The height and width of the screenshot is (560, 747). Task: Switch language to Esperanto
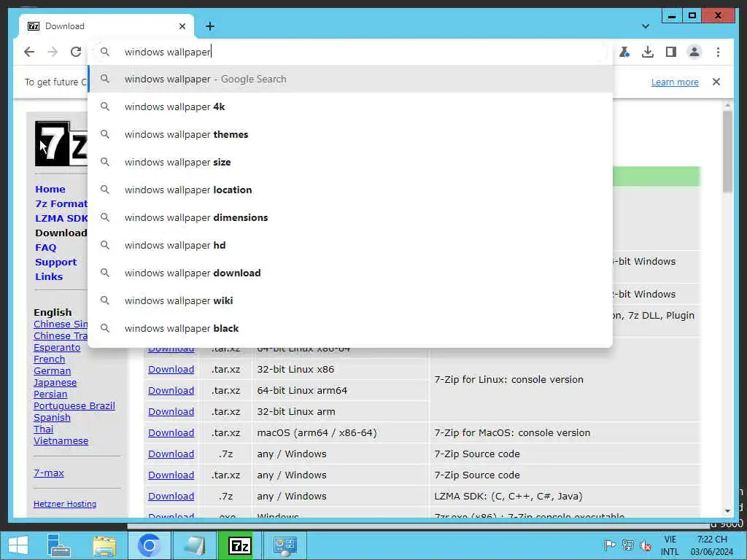pos(57,348)
